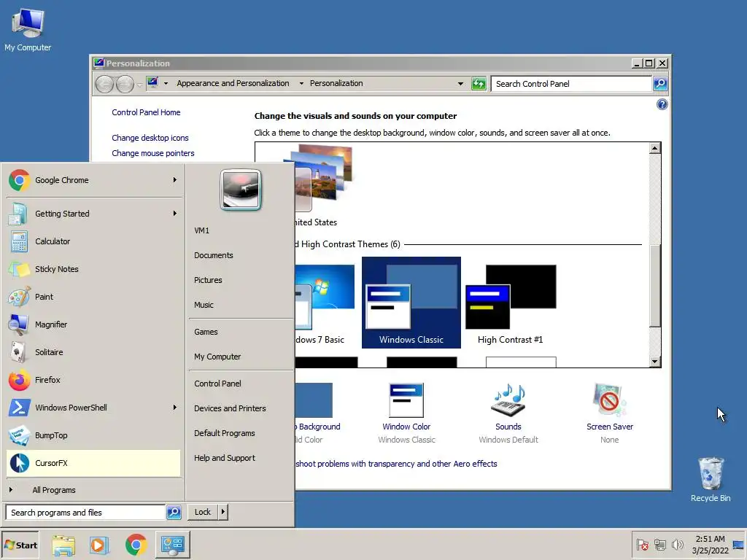Open Documents from Start menu
747x560 pixels.
(x=241, y=255)
